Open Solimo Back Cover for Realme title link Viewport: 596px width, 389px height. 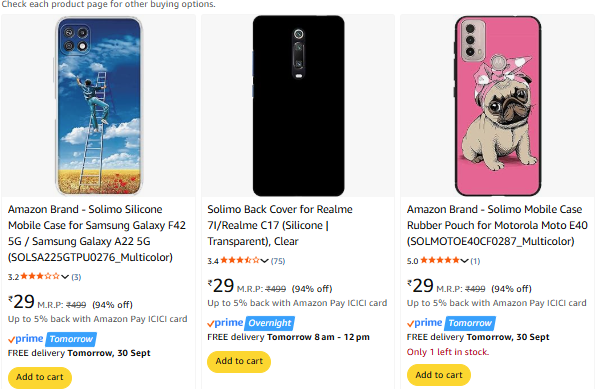280,225
